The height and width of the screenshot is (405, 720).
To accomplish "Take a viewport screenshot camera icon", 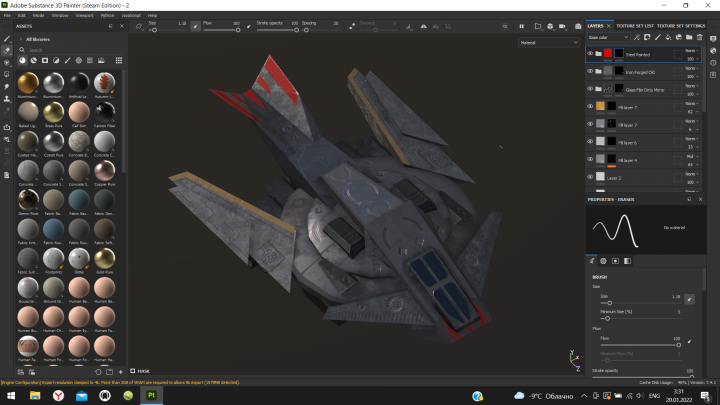I will coord(578,26).
